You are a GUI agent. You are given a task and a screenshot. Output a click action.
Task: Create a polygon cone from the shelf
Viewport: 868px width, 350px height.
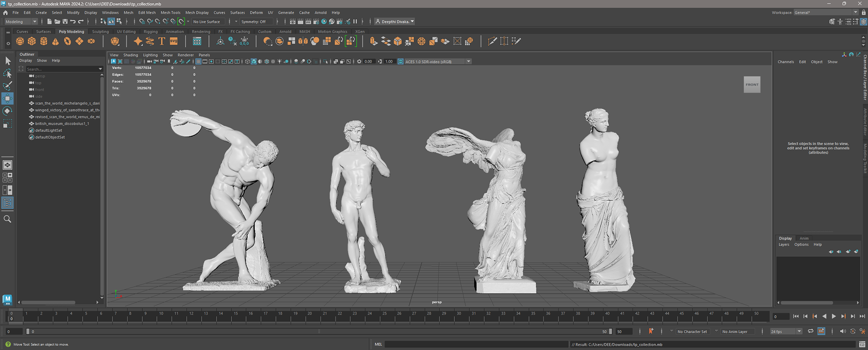tap(56, 41)
